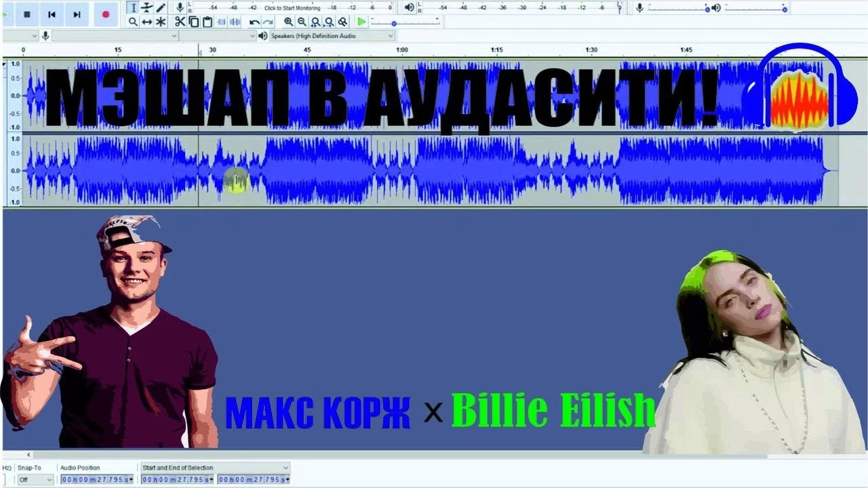868x488 pixels.
Task: Click to Start Monitoring on record meter
Action: (x=292, y=8)
